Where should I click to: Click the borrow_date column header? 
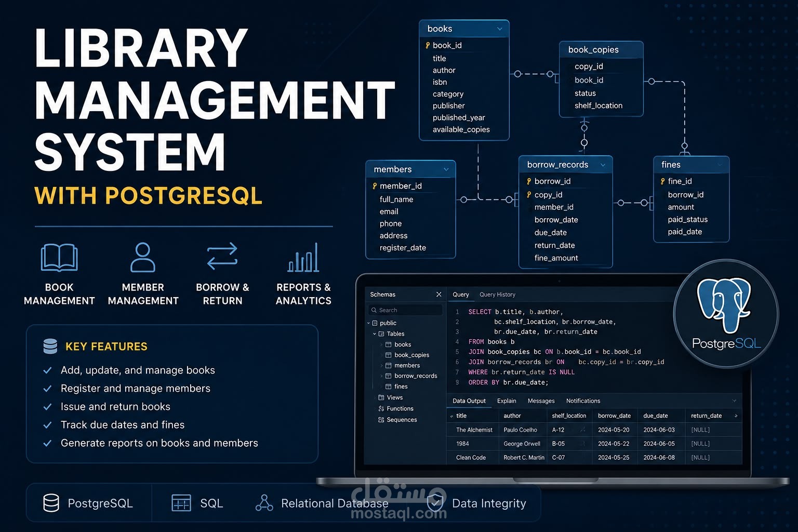tap(614, 416)
